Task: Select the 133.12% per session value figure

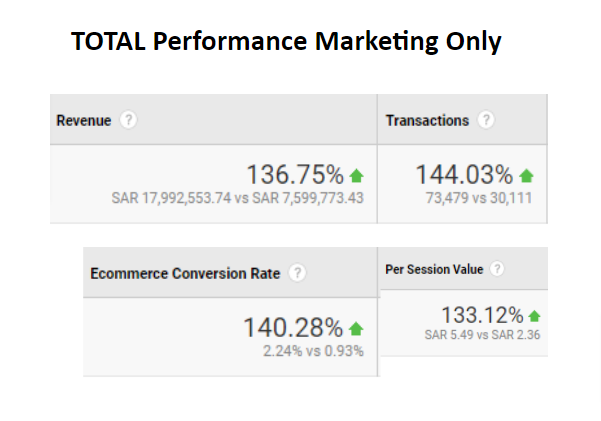Action: pos(482,315)
